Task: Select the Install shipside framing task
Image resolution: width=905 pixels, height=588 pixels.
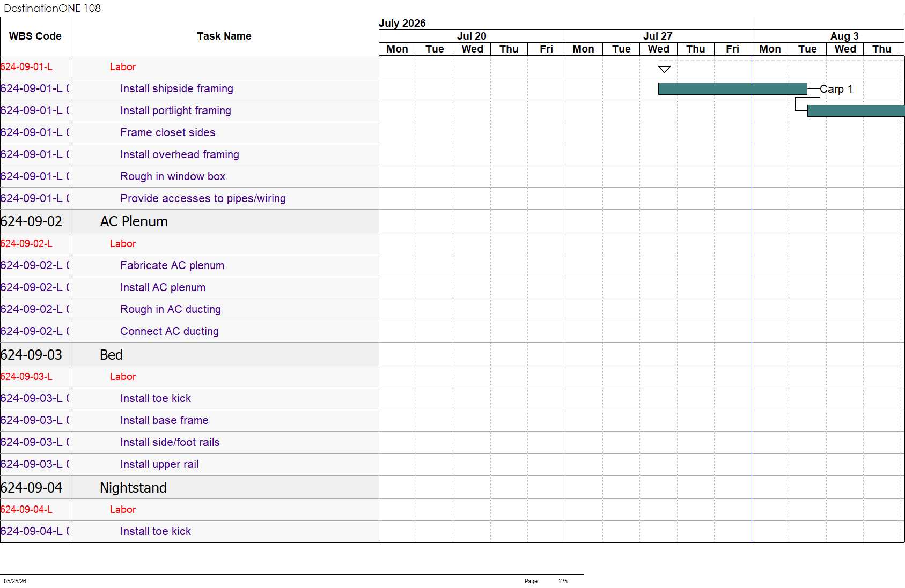Action: pos(176,88)
